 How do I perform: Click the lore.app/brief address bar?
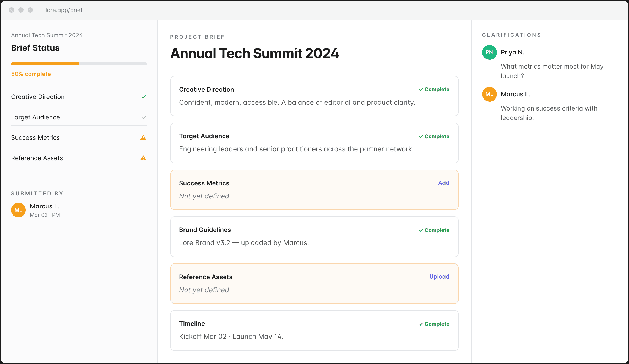pos(64,10)
